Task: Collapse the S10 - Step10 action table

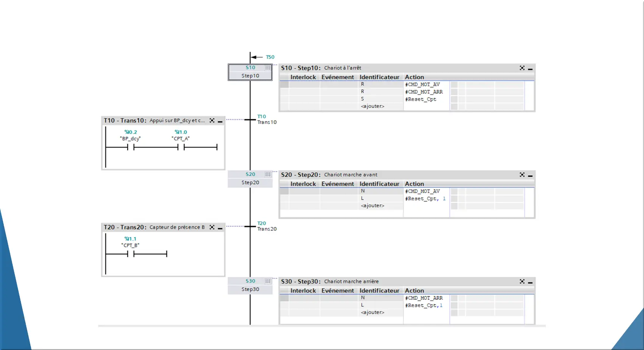Action: coord(530,69)
